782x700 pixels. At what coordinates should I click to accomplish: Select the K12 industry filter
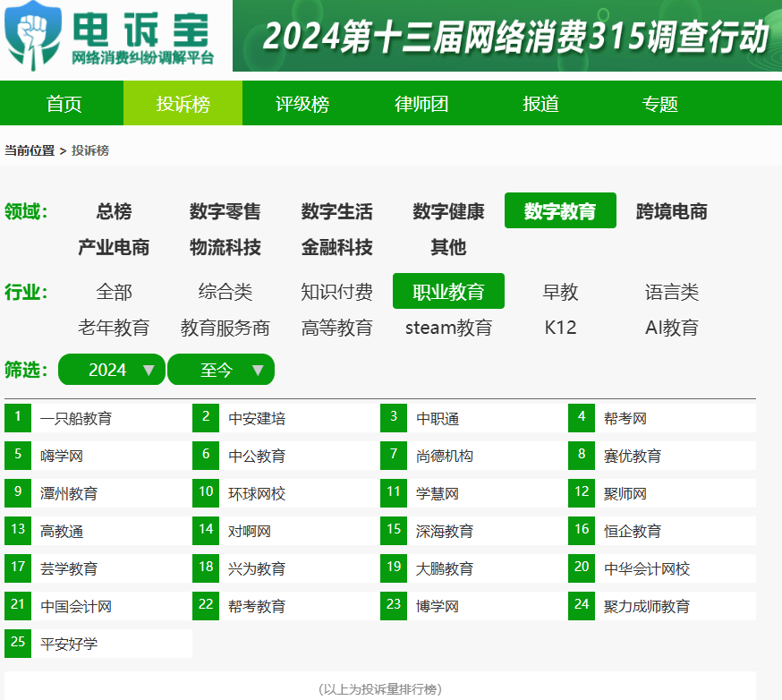560,328
